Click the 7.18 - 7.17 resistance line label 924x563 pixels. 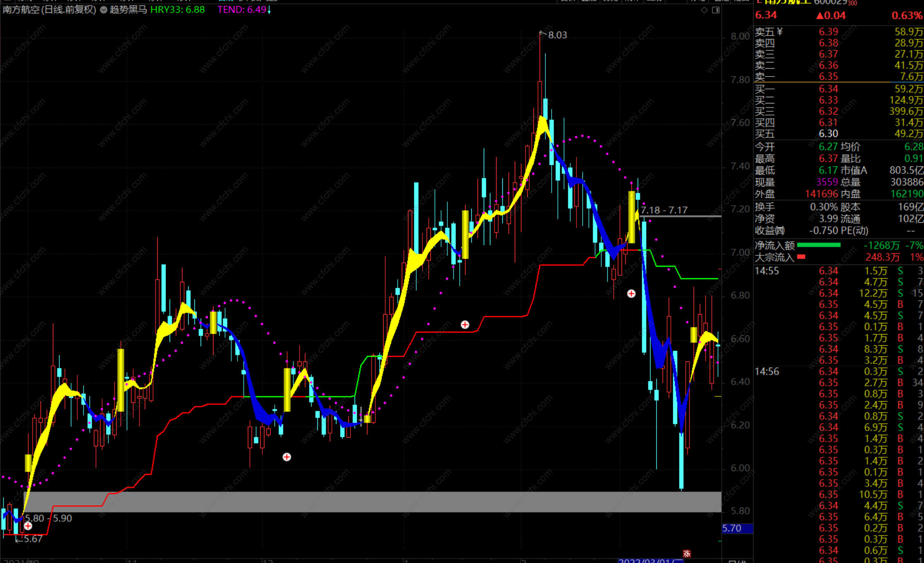[664, 210]
